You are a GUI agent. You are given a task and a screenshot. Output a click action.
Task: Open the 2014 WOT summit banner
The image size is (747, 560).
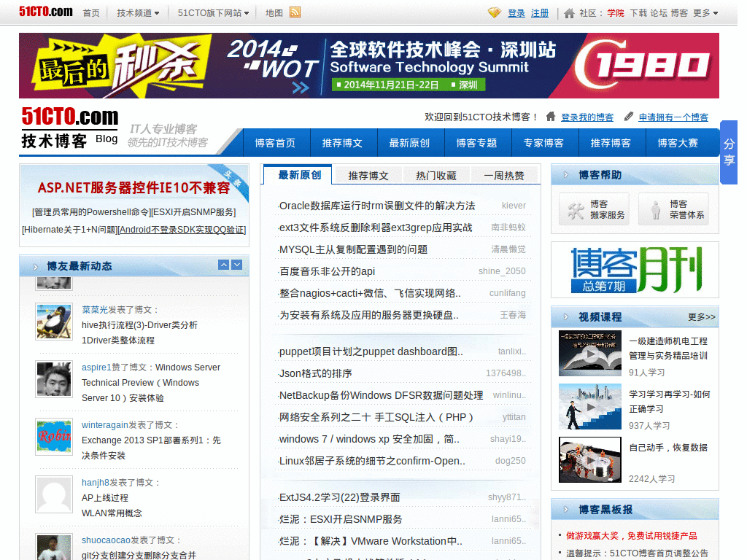point(368,66)
